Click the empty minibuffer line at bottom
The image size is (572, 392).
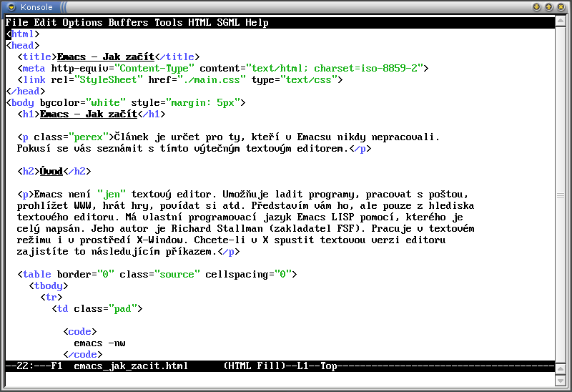tap(280, 379)
